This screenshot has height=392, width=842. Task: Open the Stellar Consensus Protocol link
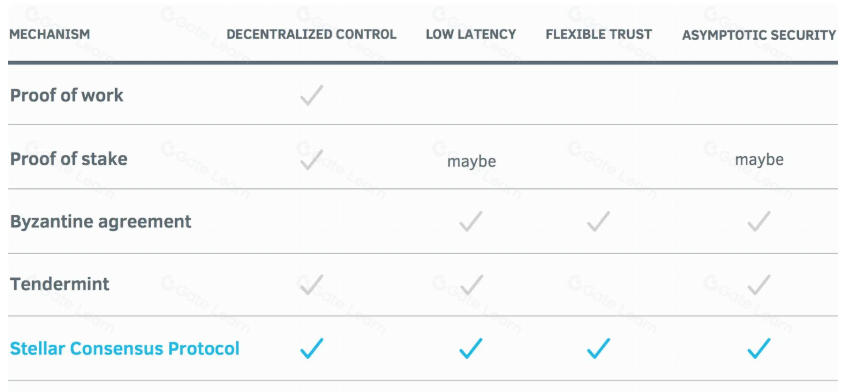tap(125, 349)
